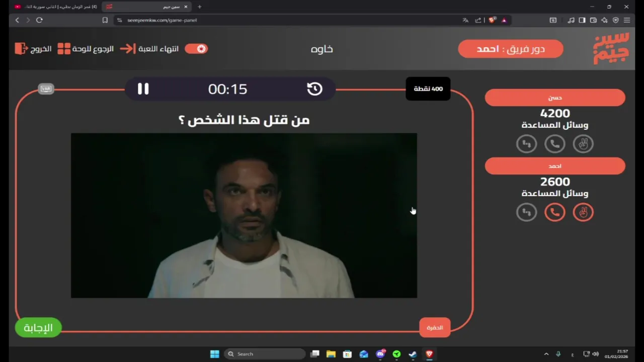Viewport: 644px width, 362px height.
Task: Click the سين جيم logo
Action: click(x=611, y=49)
